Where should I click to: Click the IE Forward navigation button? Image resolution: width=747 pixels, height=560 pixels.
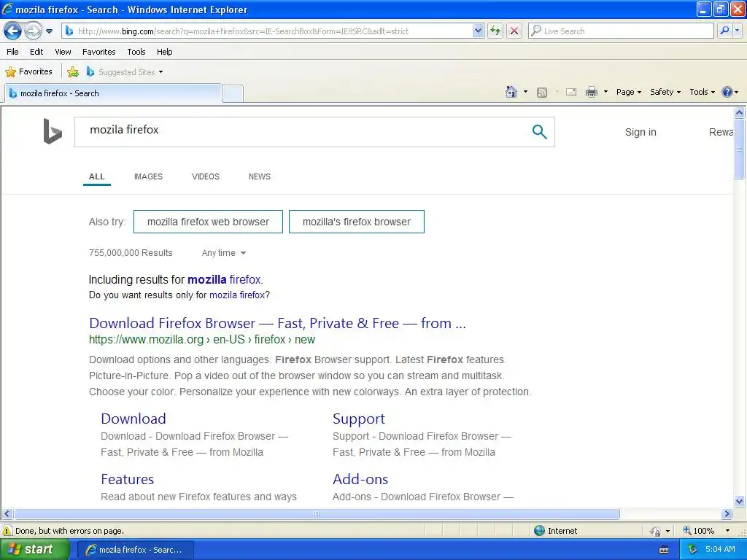coord(32,31)
